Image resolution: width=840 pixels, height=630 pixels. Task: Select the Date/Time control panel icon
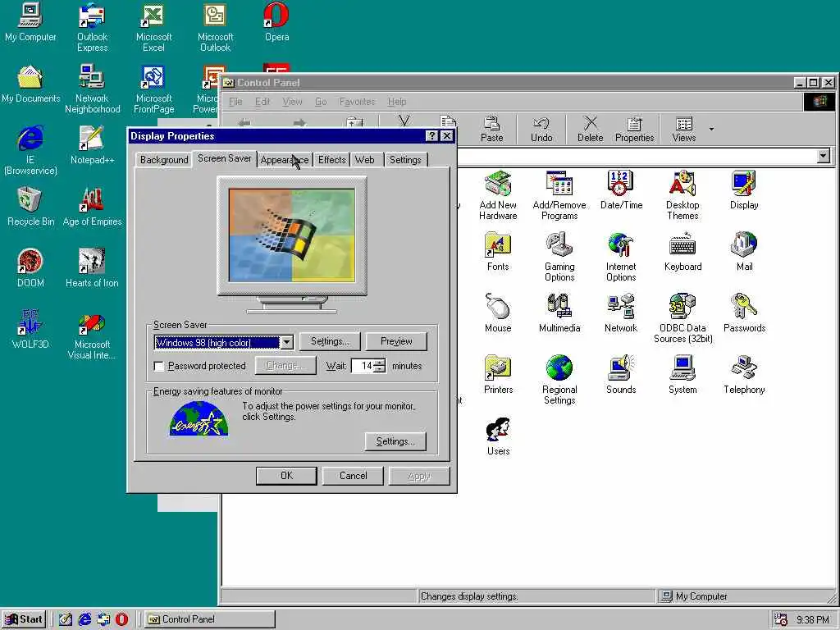tap(621, 189)
